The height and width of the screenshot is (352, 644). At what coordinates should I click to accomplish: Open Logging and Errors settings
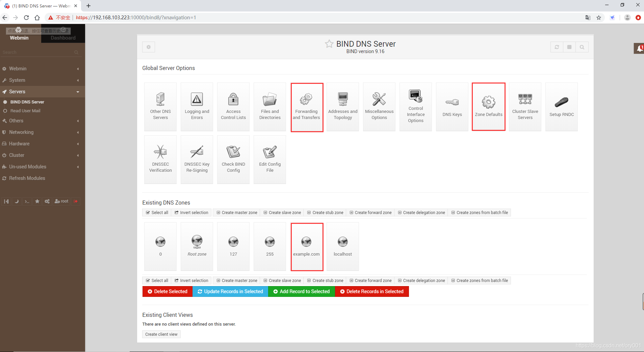click(197, 107)
